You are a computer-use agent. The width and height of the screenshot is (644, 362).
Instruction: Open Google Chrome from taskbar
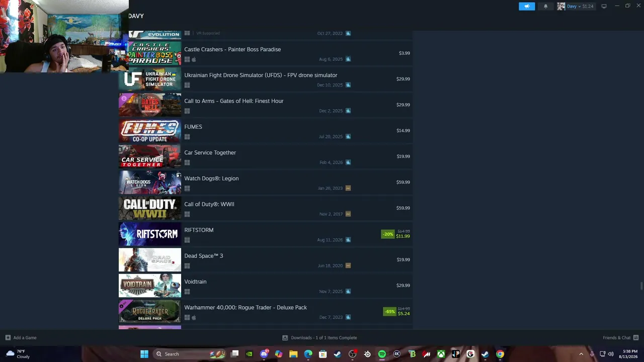(x=500, y=354)
